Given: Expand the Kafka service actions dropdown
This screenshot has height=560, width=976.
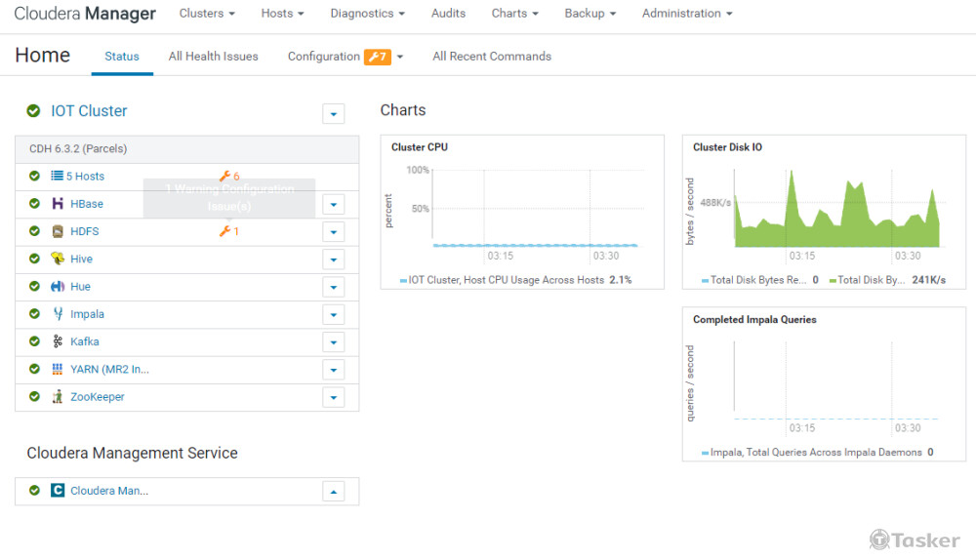Looking at the screenshot, I should coord(334,342).
